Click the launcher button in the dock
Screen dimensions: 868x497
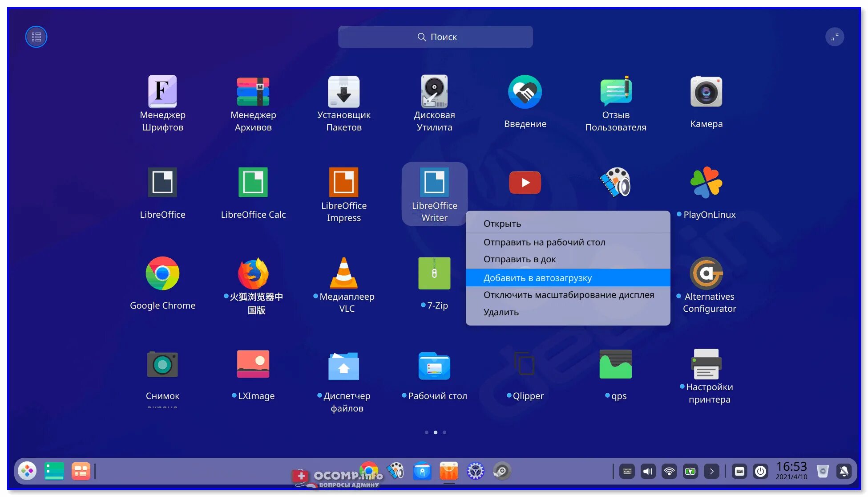point(27,471)
